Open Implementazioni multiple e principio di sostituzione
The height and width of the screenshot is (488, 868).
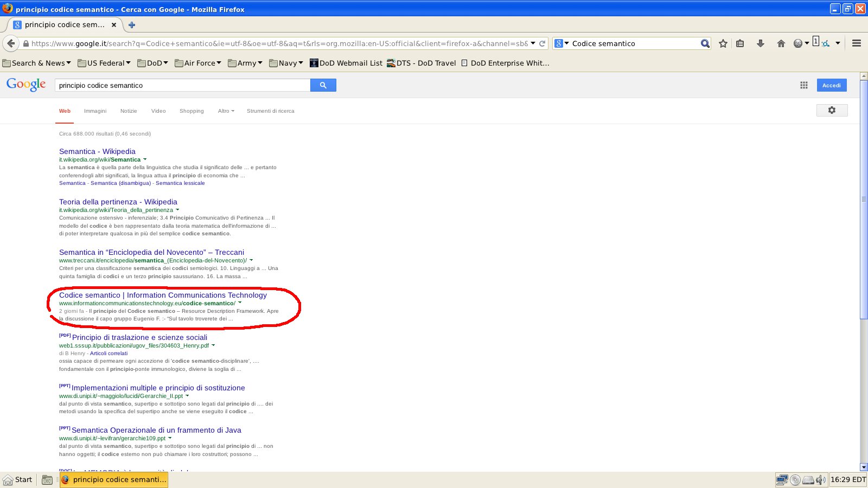pos(158,388)
